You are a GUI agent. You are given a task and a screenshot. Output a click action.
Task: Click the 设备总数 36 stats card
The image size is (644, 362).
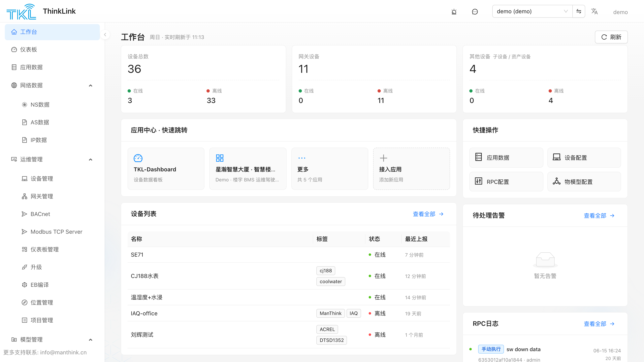[x=203, y=79]
